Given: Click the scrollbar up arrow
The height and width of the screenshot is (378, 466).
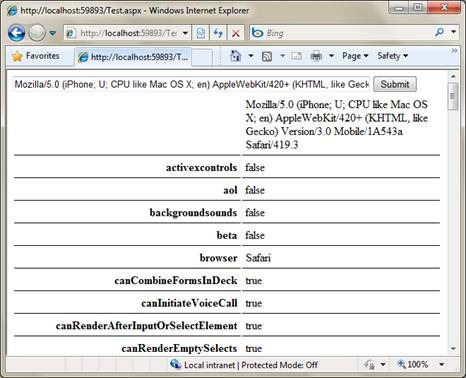Looking at the screenshot, I should (453, 76).
